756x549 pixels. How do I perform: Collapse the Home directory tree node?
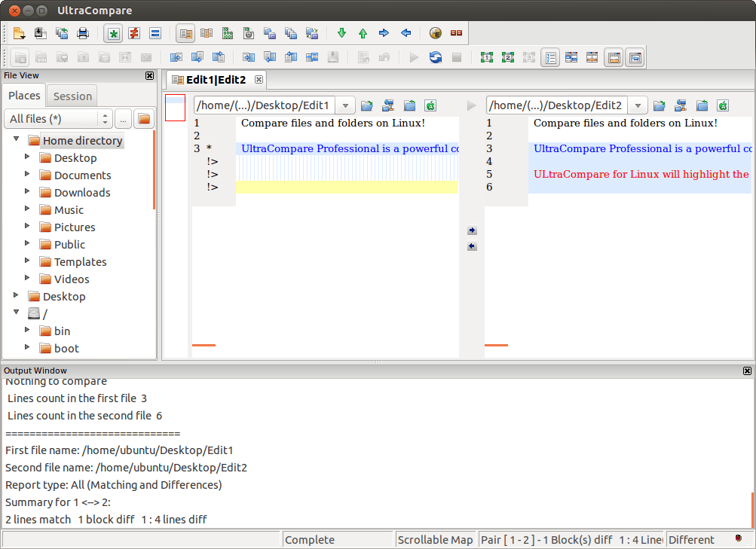[17, 139]
